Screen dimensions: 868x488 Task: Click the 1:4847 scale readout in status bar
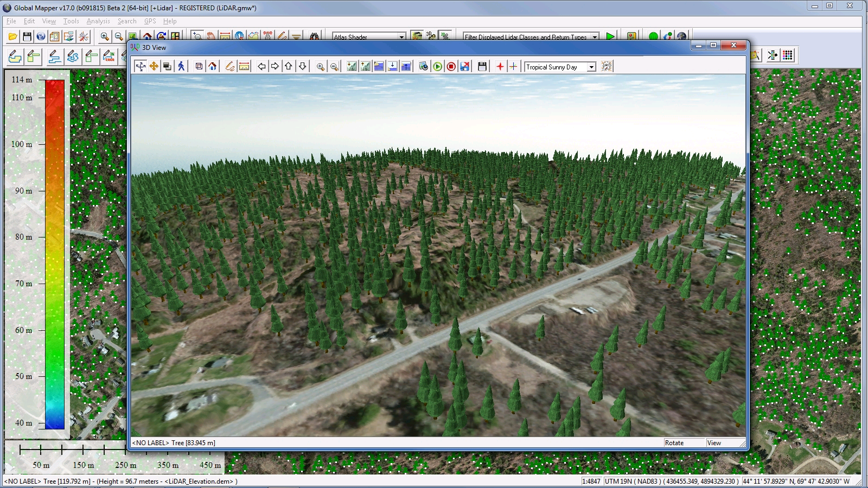(591, 481)
